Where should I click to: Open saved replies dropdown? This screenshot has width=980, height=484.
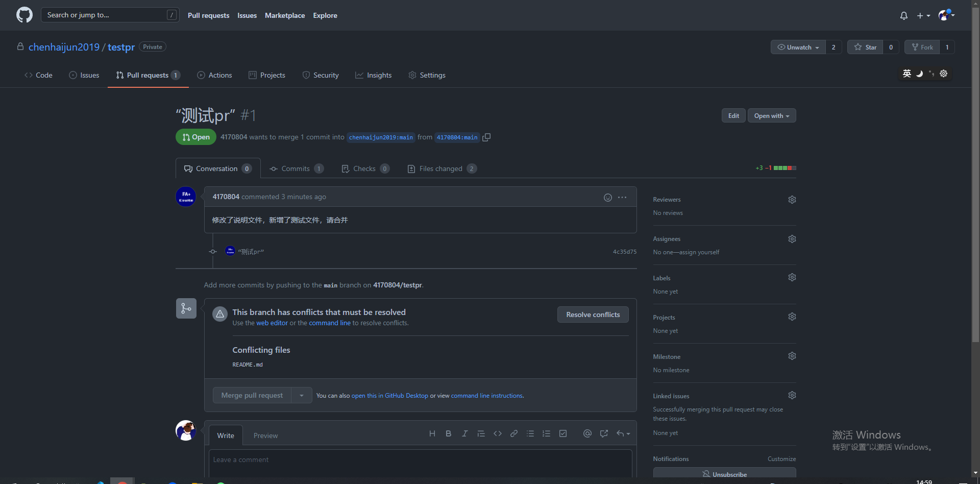coord(623,433)
